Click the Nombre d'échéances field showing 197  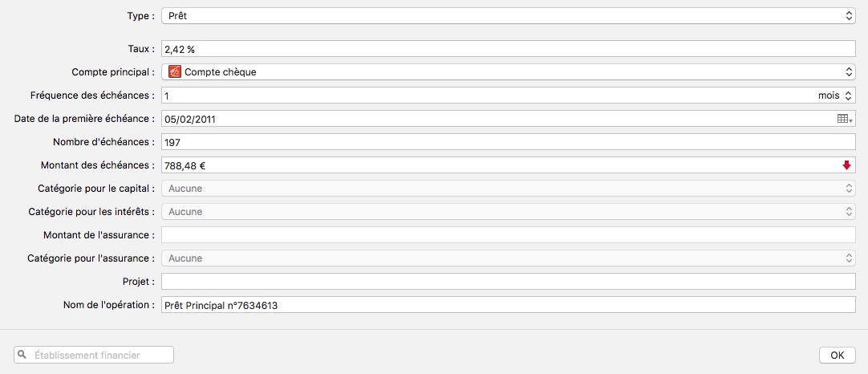(x=509, y=142)
